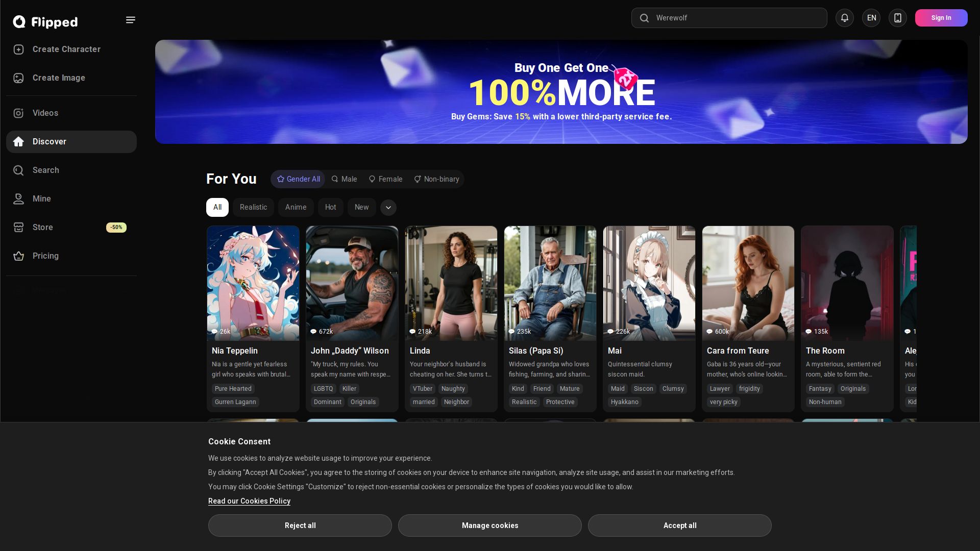Switch to the New tab
980x551 pixels.
click(x=362, y=208)
